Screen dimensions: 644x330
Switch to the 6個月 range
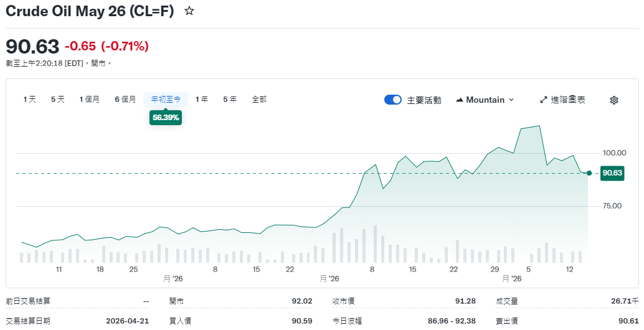(125, 100)
